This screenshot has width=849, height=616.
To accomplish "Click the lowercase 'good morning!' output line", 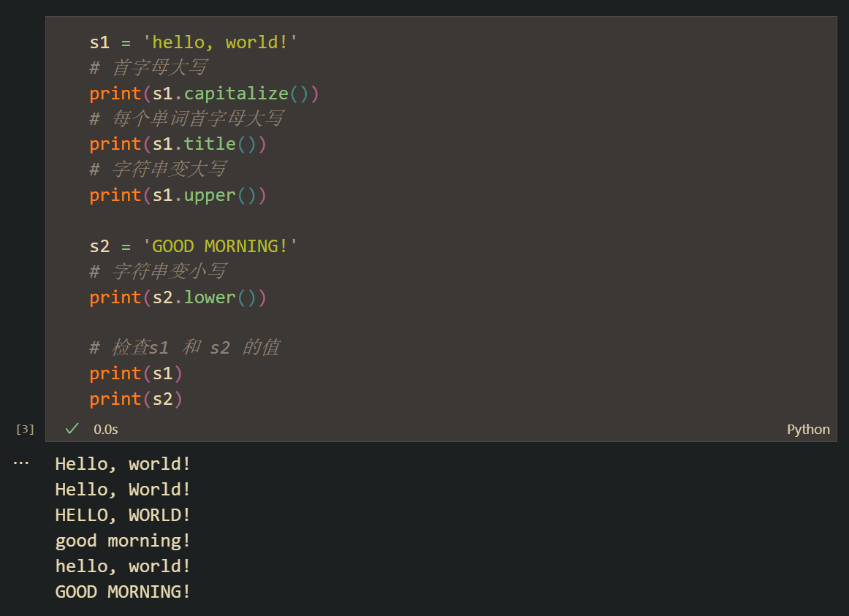I will (123, 541).
